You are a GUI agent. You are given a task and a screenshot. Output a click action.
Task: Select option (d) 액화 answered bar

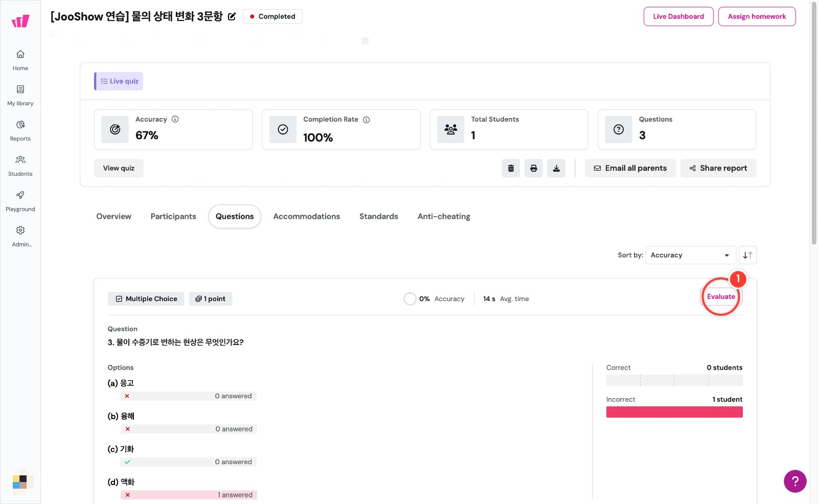(189, 495)
